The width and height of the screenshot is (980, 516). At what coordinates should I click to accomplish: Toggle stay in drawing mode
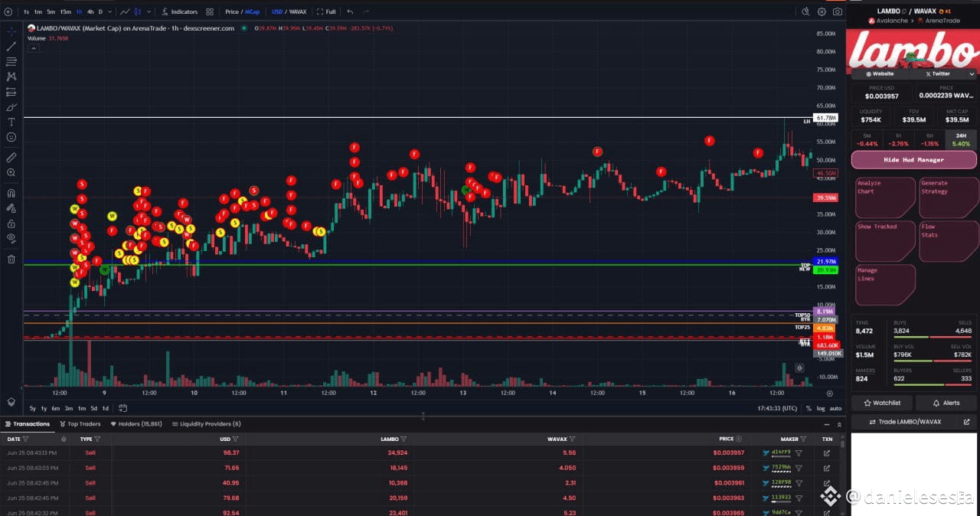(x=11, y=208)
